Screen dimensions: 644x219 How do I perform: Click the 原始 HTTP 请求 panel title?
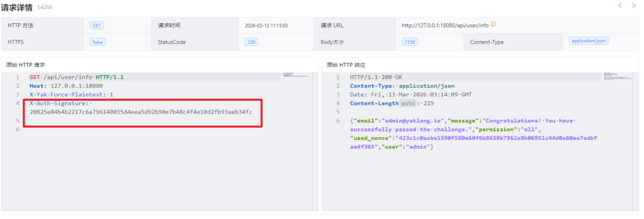[26, 65]
